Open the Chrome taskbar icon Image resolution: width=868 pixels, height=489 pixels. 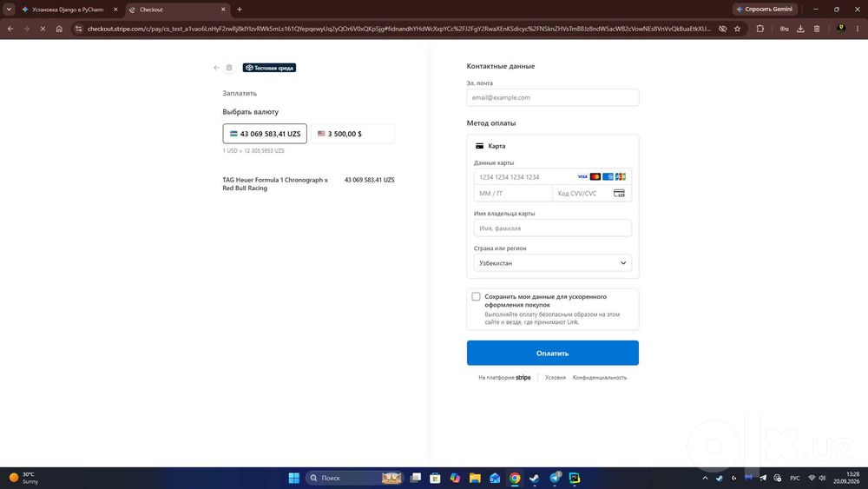[515, 478]
